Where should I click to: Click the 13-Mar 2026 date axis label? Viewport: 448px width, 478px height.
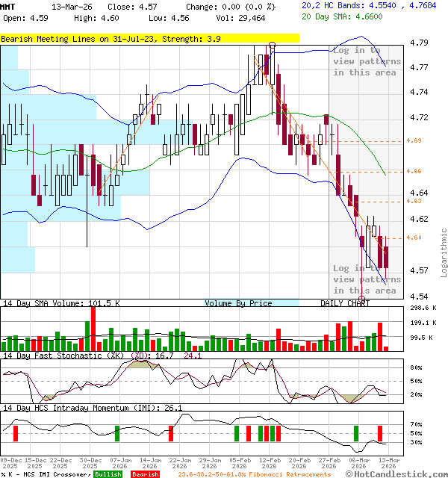point(388,463)
